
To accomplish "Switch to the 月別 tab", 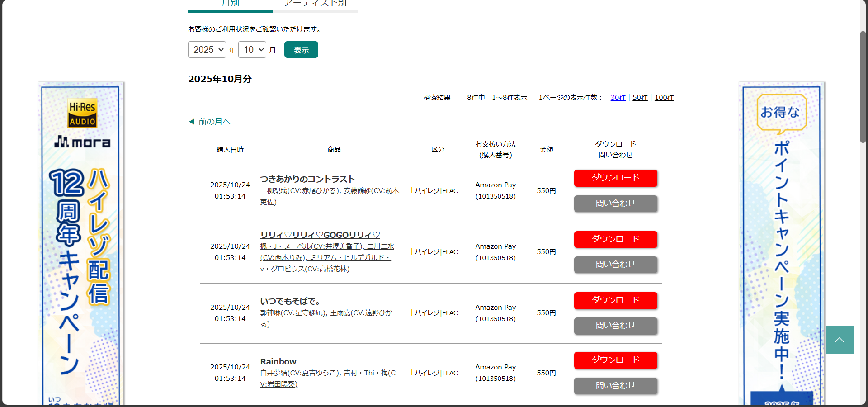I will [x=230, y=4].
